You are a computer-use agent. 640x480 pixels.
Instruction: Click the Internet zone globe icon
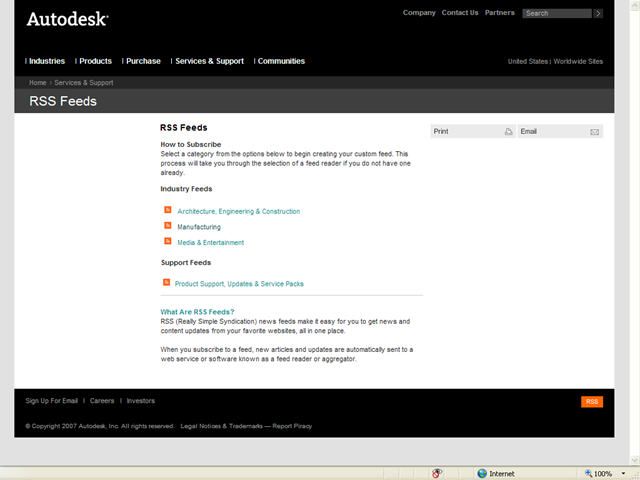(482, 473)
